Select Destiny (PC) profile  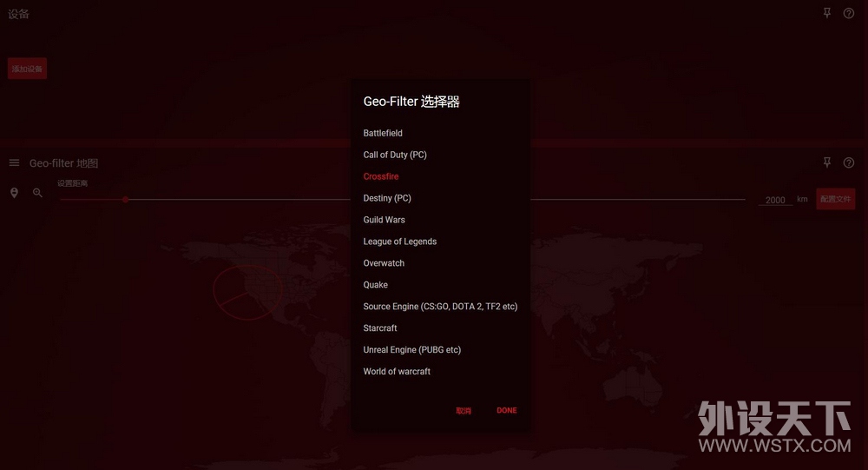[x=387, y=198]
